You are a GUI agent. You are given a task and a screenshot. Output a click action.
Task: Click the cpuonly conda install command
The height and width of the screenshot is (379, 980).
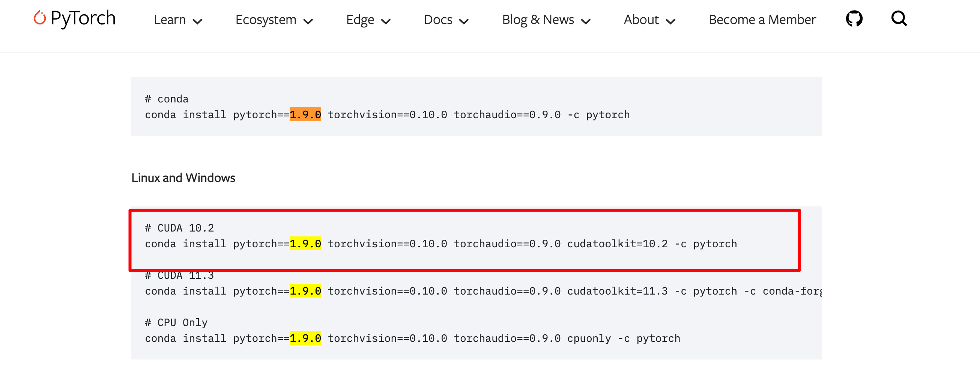pyautogui.click(x=412, y=338)
